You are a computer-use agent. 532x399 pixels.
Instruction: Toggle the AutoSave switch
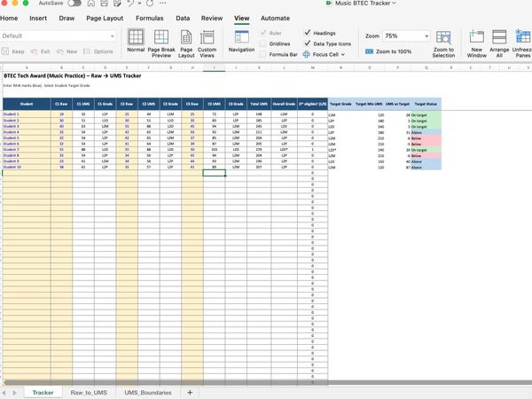pos(74,4)
